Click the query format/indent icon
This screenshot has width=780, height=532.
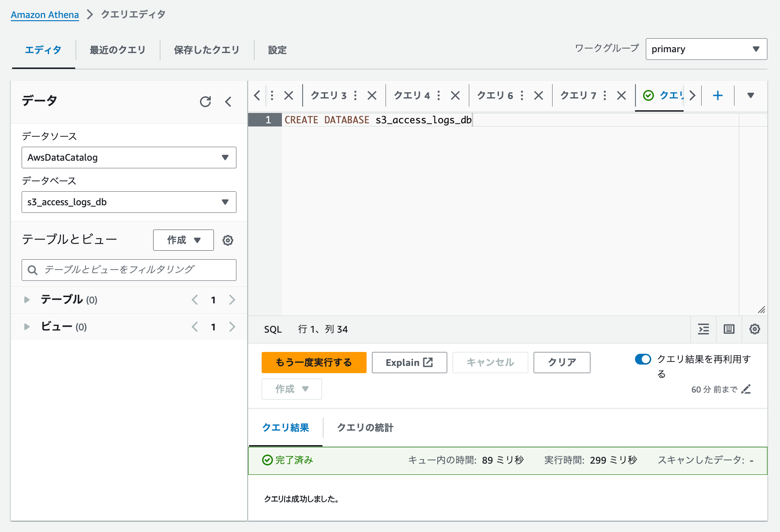click(703, 329)
